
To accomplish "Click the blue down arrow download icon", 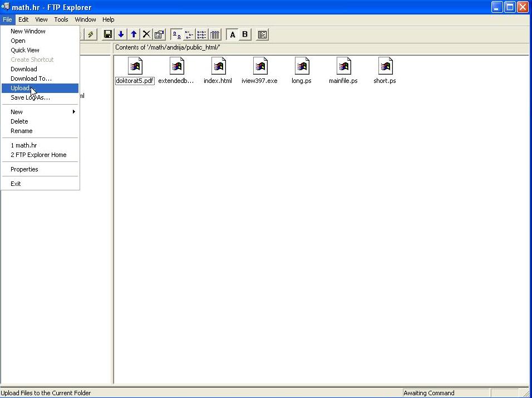I will click(x=121, y=35).
